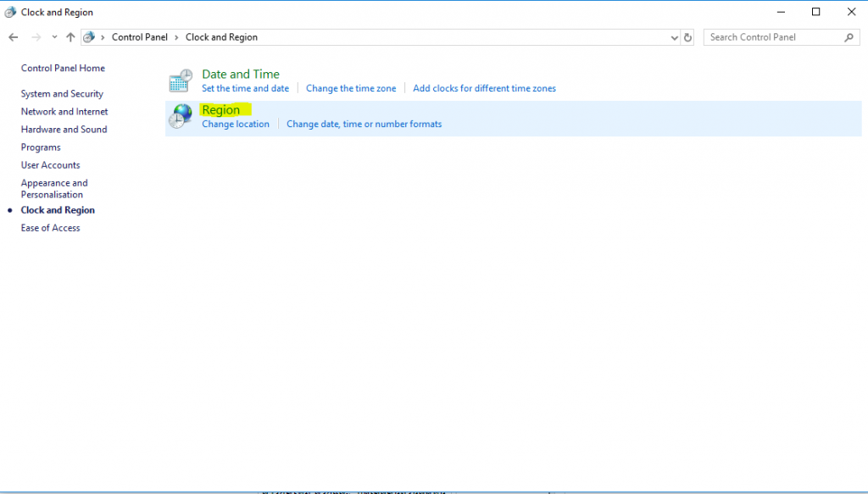Click Set the time and date

click(245, 88)
